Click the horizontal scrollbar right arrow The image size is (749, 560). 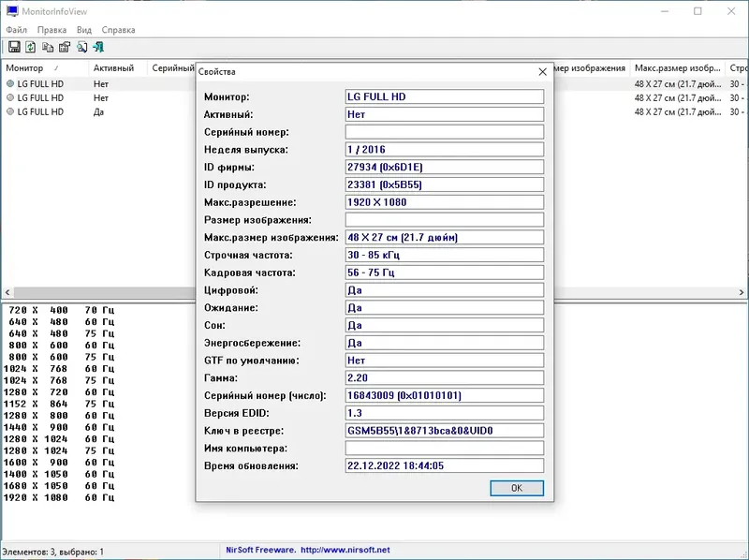coord(742,292)
